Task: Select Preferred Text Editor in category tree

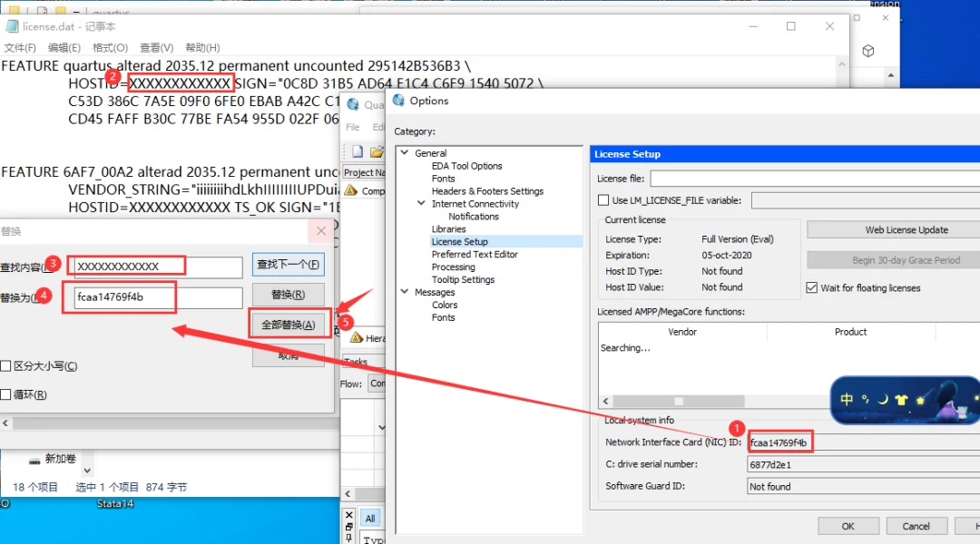Action: click(475, 254)
